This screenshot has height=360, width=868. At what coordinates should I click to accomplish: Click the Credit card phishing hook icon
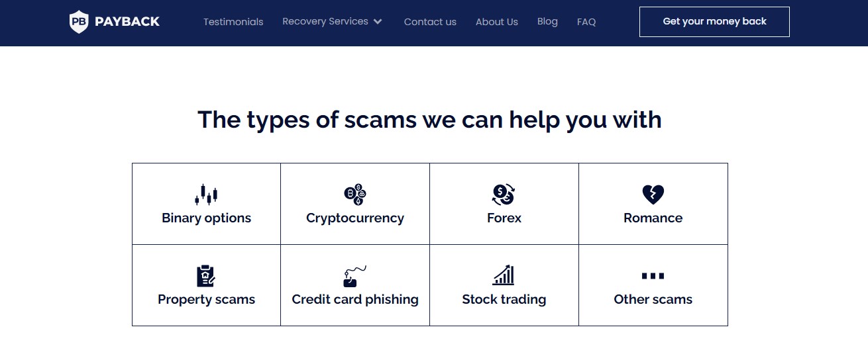pos(355,276)
